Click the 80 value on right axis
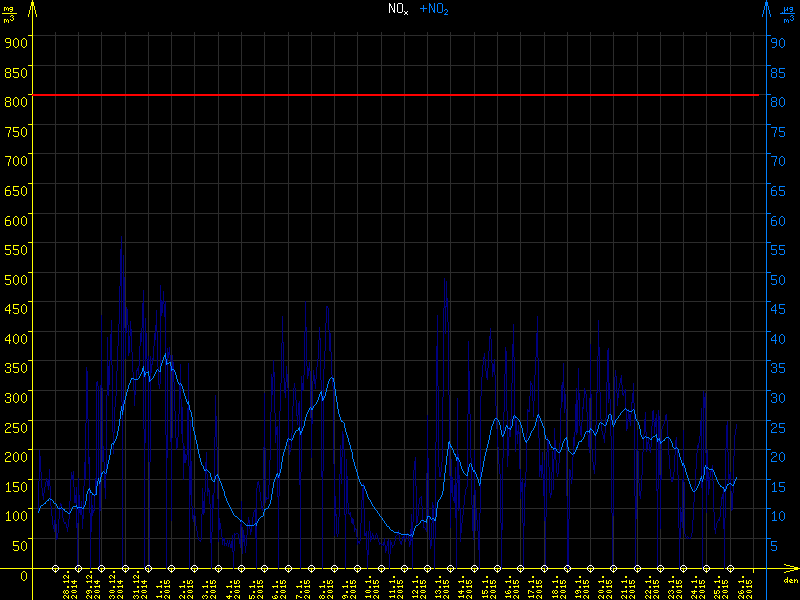The height and width of the screenshot is (600, 800). coord(774,101)
